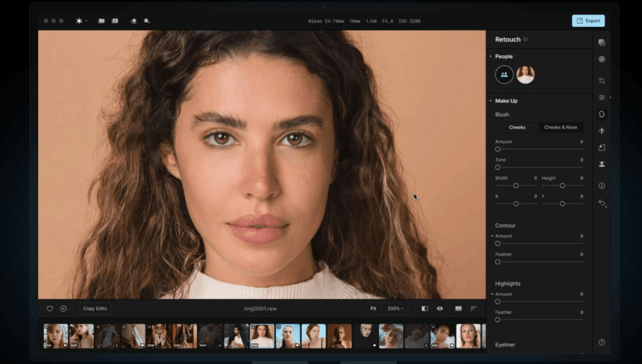
Task: Collapse the Make Up section
Action: pyautogui.click(x=490, y=101)
